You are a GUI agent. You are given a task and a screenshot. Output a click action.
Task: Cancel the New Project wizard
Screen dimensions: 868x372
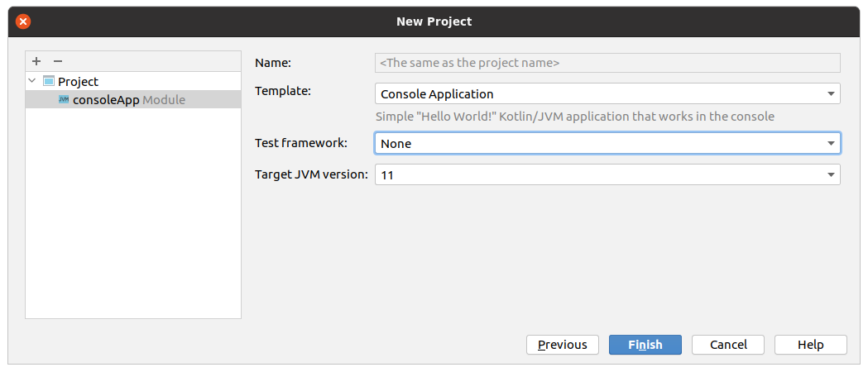(x=728, y=345)
